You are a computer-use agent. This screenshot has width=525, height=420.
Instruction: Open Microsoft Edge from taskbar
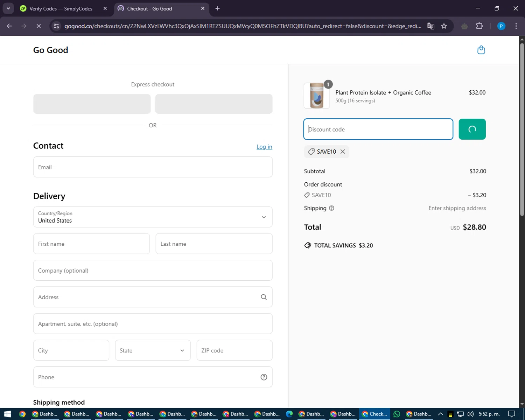pos(289,414)
